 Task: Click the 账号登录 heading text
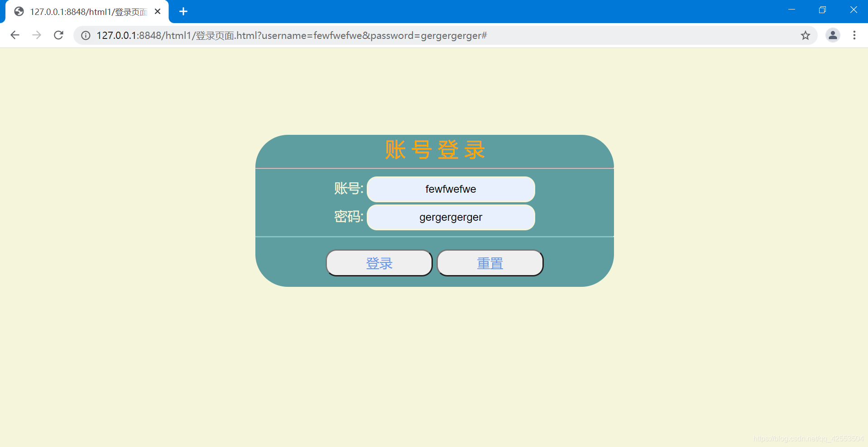click(435, 150)
